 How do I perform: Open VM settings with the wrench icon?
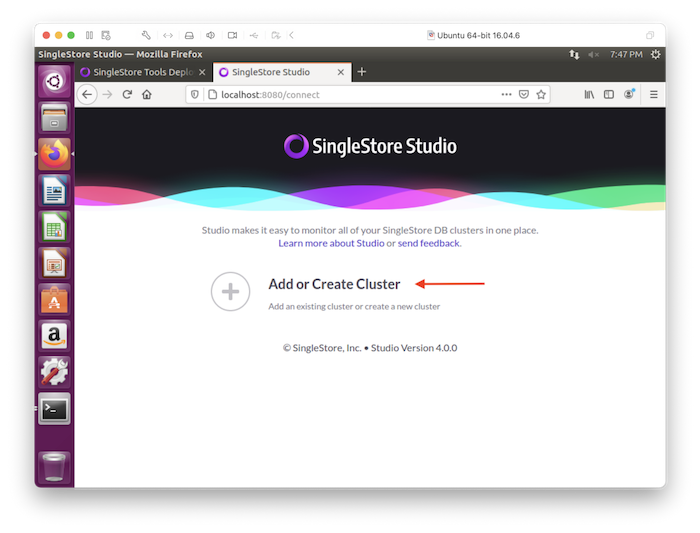coord(146,35)
